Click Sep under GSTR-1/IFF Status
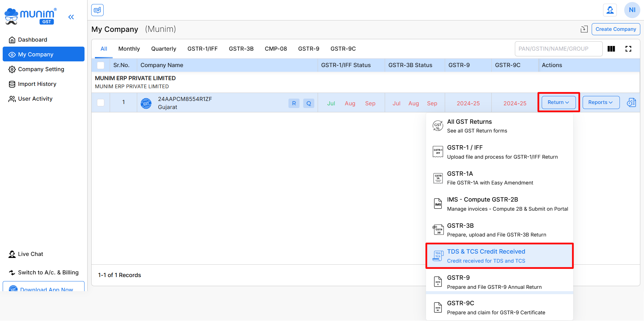Viewport: 644px width, 321px height. [x=370, y=103]
